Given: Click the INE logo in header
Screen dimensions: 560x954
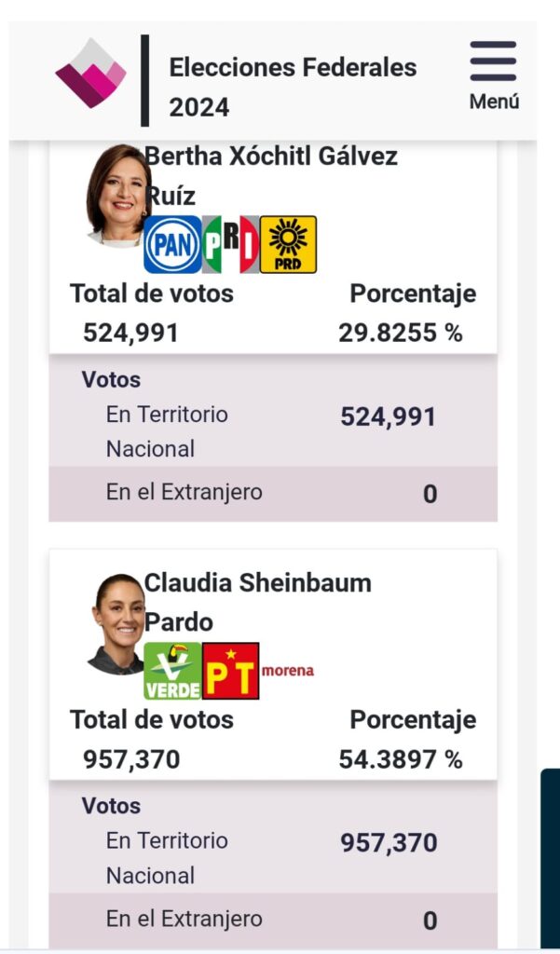Looking at the screenshot, I should [x=90, y=74].
